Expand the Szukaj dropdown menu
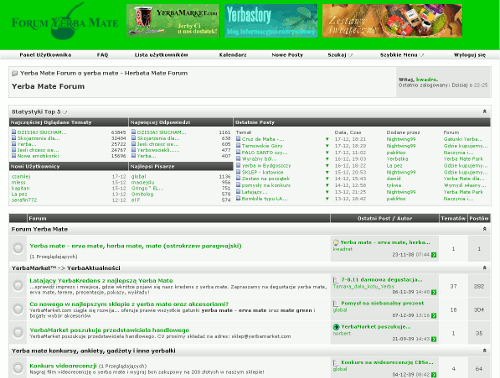Screen dimensions: 500x378 [340, 55]
